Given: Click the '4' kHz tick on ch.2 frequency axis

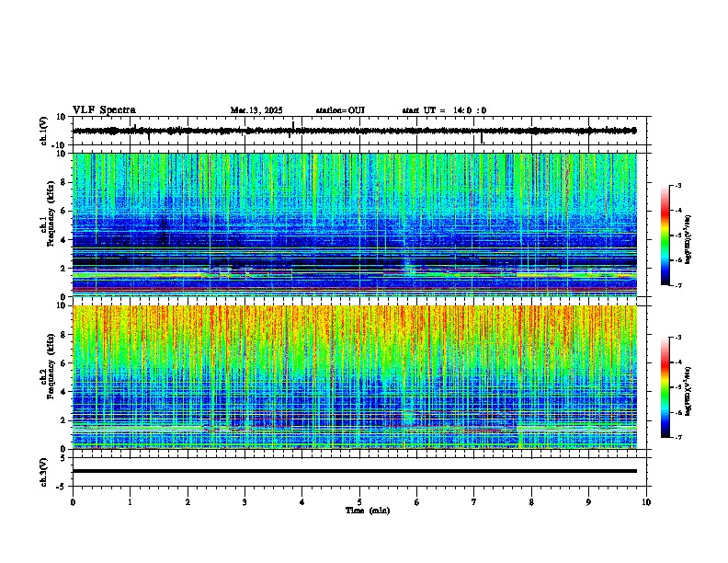Looking at the screenshot, I should click(x=63, y=392).
